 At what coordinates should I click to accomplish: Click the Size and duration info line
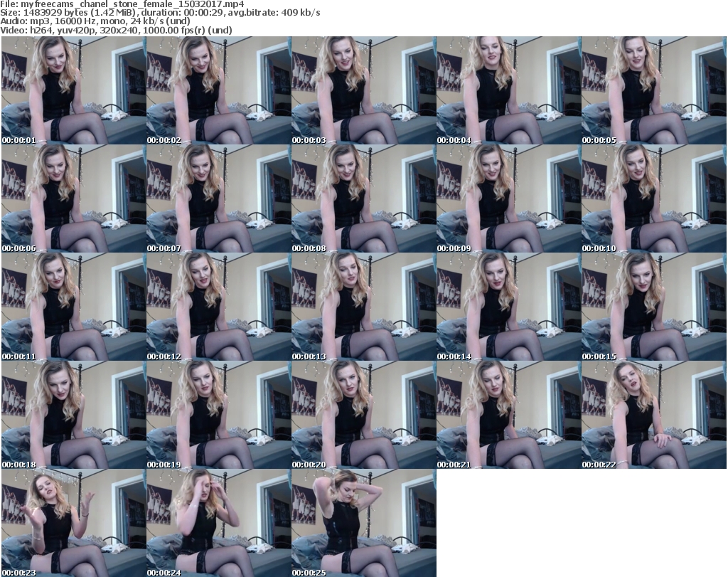coord(160,13)
